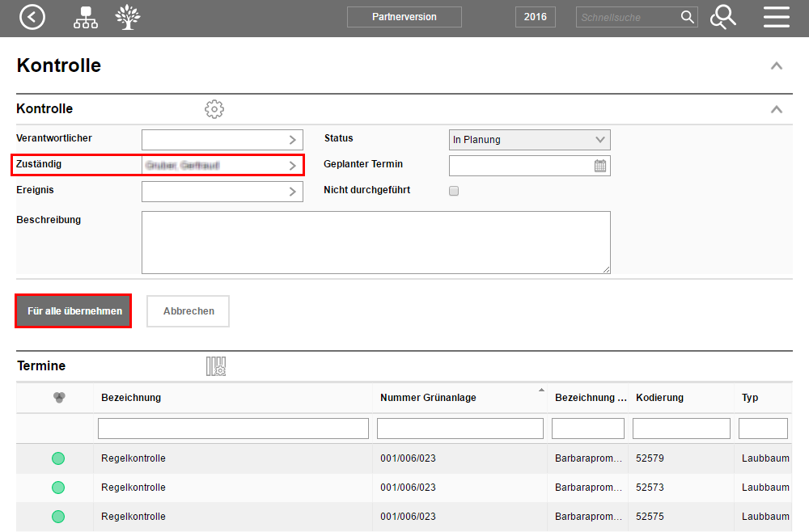The height and width of the screenshot is (532, 809).
Task: Open calendar picker for Geplanter Termin
Action: tap(600, 166)
